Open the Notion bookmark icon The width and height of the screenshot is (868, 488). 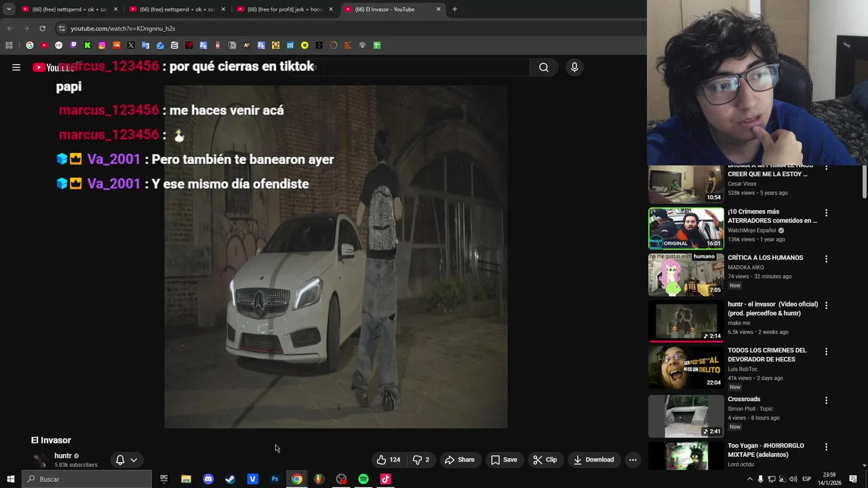[x=233, y=45]
